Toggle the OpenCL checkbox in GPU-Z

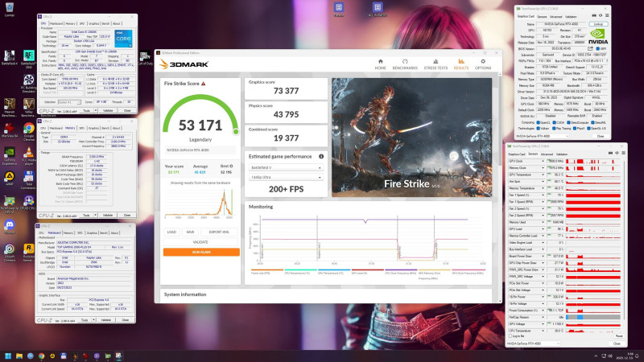click(x=538, y=122)
